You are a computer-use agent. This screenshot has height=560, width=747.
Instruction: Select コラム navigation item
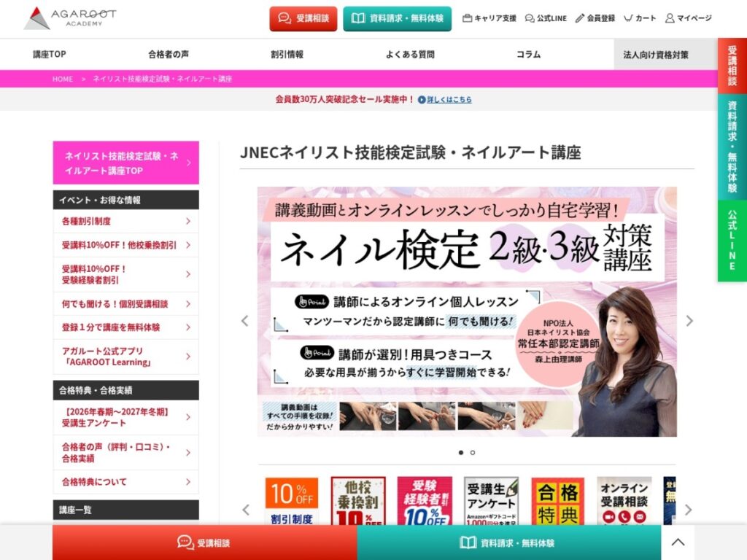tap(528, 54)
